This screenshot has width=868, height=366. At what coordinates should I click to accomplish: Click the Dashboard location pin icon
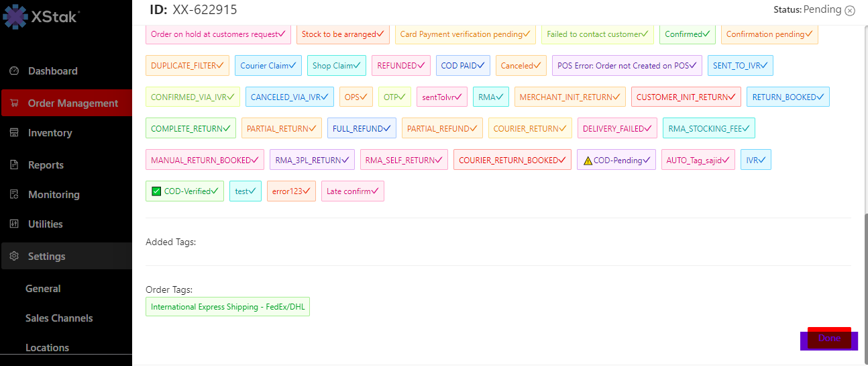click(13, 71)
